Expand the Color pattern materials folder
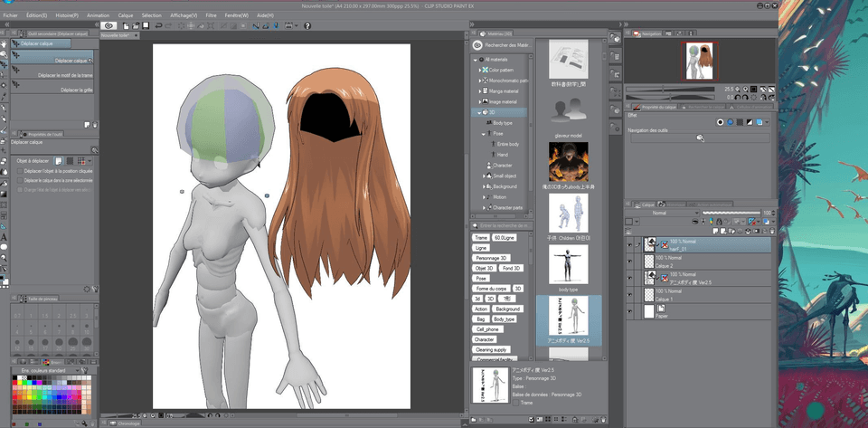868x428 pixels. pyautogui.click(x=479, y=71)
